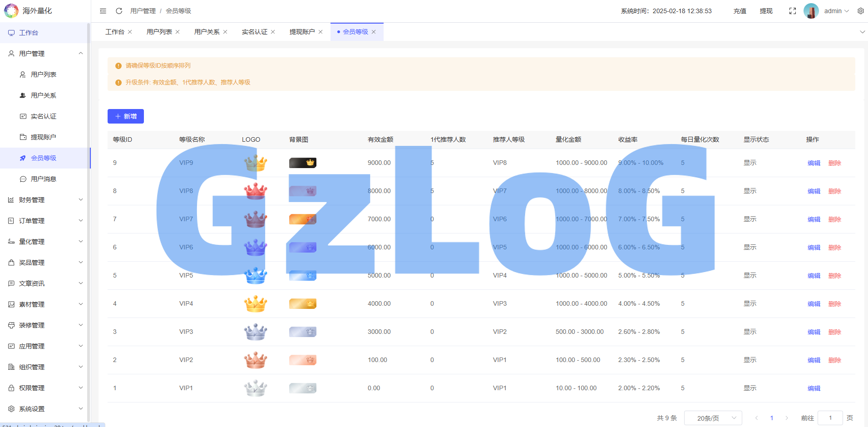
Task: Enter fullscreen mode via the expand icon
Action: coord(792,11)
